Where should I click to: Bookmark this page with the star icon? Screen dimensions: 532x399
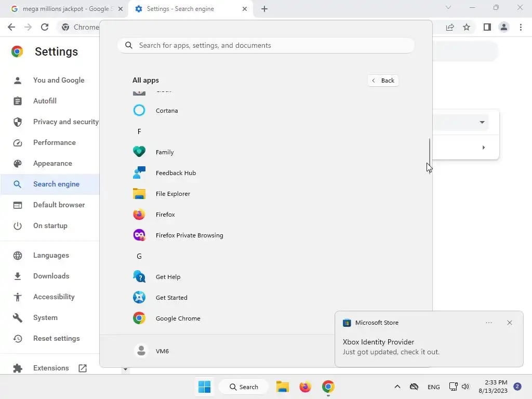point(467,27)
